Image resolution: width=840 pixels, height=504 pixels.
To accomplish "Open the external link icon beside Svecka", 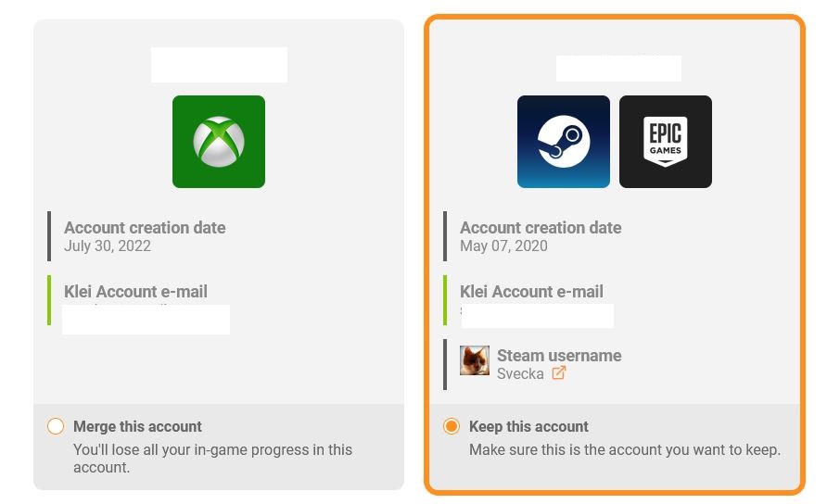I will tap(559, 373).
